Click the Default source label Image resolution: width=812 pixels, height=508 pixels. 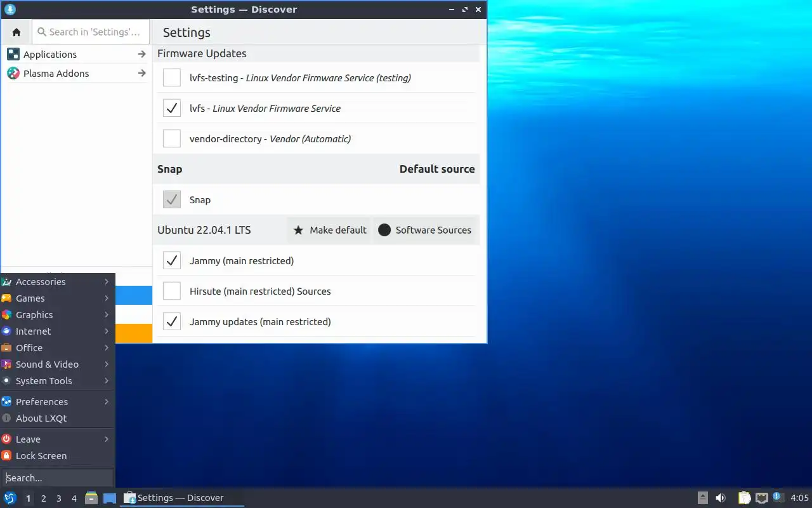[437, 169]
